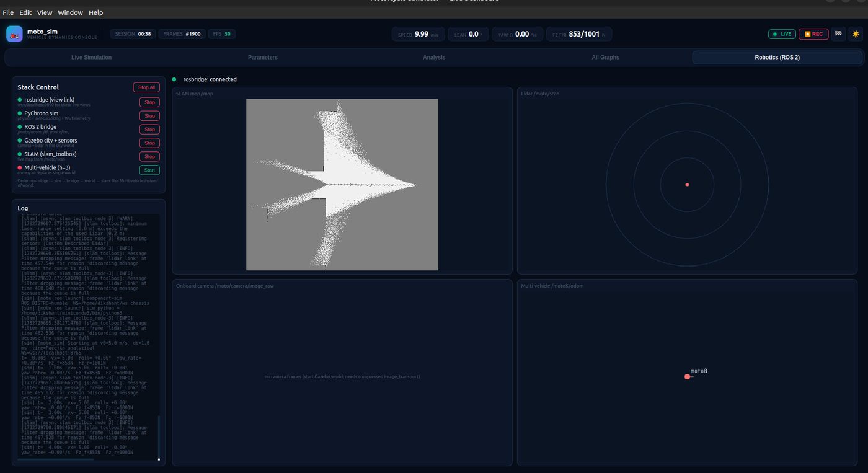The height and width of the screenshot is (473, 868).
Task: Click the checkered flag icon button
Action: [x=838, y=34]
